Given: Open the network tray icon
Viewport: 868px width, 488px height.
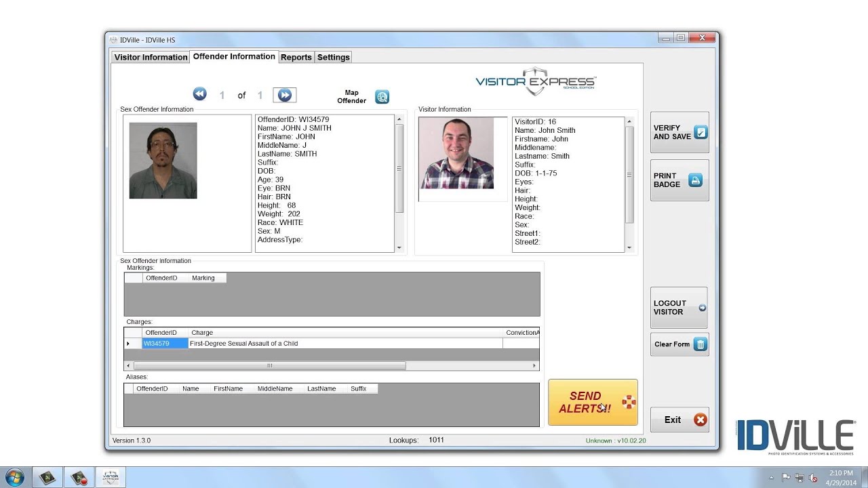Looking at the screenshot, I should (800, 478).
